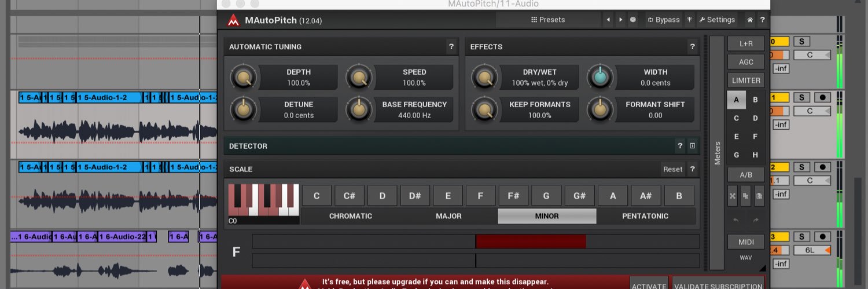Screen dimensions: 868x289
Task: Click the G note button
Action: 546,196
